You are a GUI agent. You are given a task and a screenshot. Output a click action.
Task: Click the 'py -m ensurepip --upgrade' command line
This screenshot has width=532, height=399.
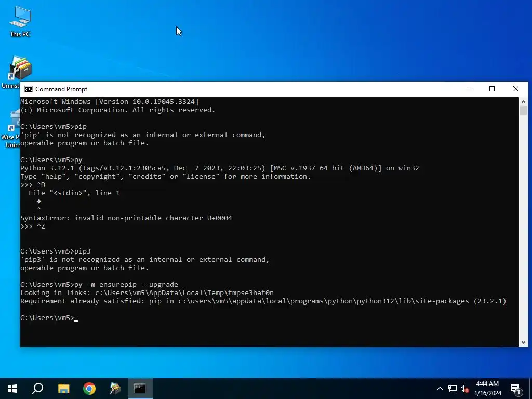99,284
